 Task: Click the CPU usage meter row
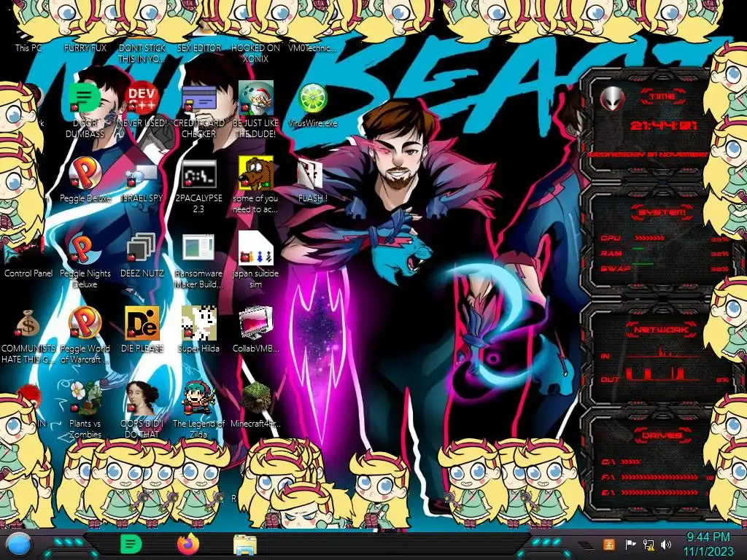point(665,238)
